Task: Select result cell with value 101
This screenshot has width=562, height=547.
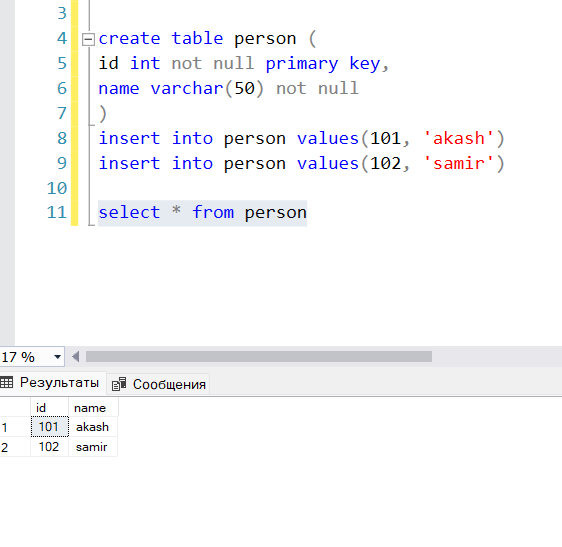Action: (49, 427)
